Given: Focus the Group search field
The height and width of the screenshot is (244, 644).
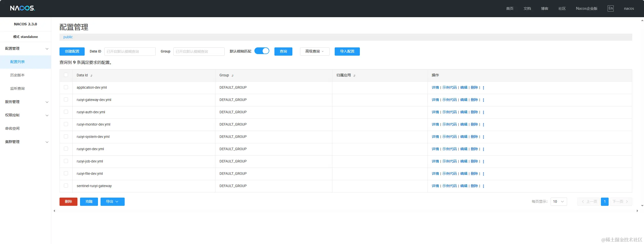Looking at the screenshot, I should (199, 52).
